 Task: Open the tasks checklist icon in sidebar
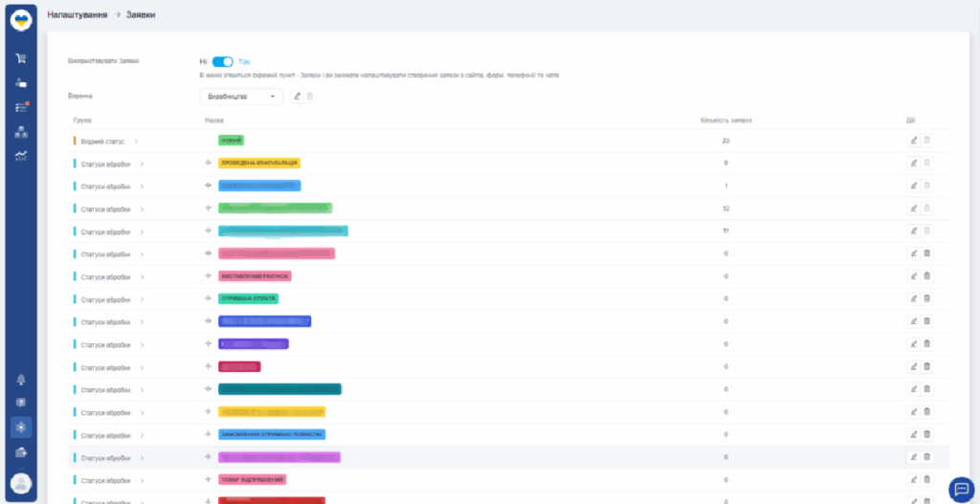tap(20, 108)
